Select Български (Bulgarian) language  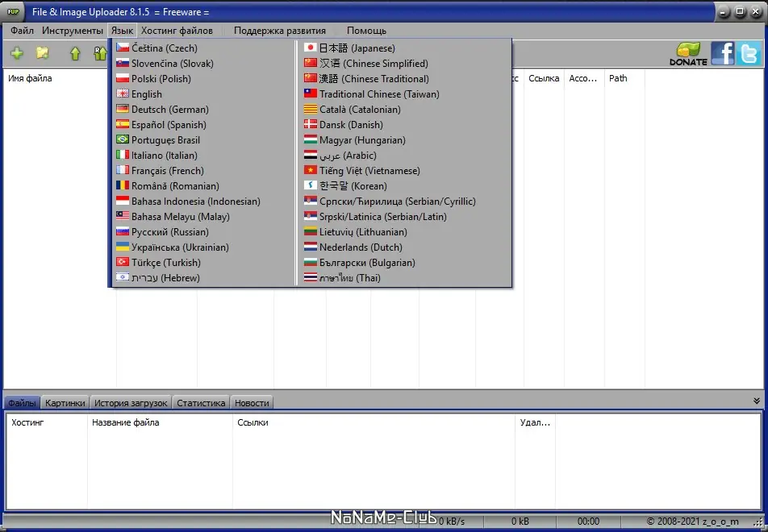point(405,262)
